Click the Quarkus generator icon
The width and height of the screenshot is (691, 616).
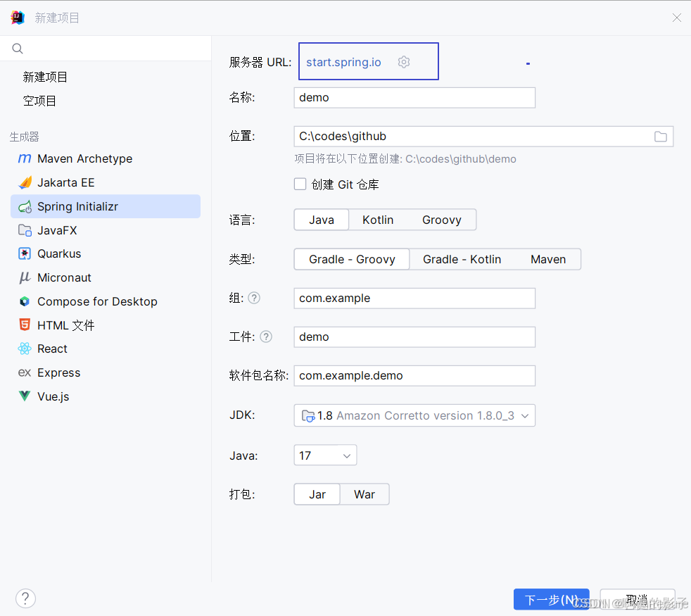click(x=25, y=253)
